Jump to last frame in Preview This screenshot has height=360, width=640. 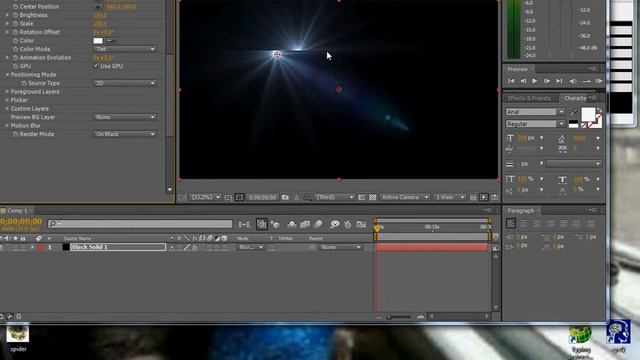[559, 81]
